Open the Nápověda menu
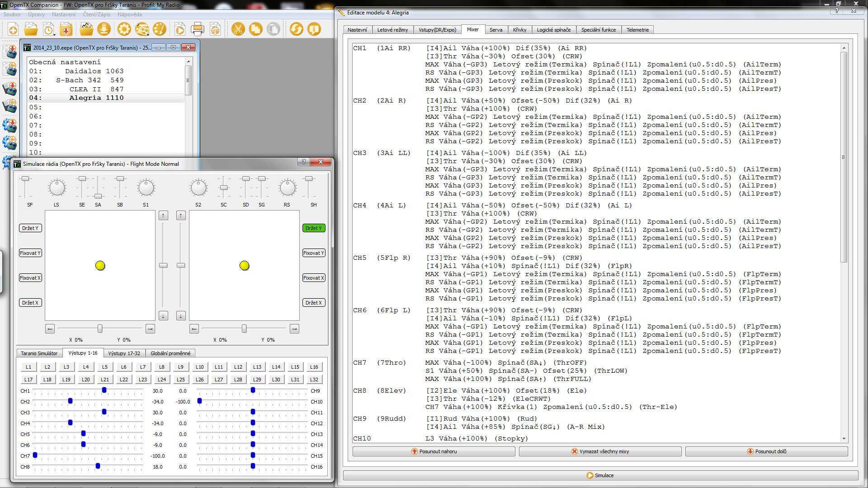This screenshot has height=488, width=868. (129, 14)
